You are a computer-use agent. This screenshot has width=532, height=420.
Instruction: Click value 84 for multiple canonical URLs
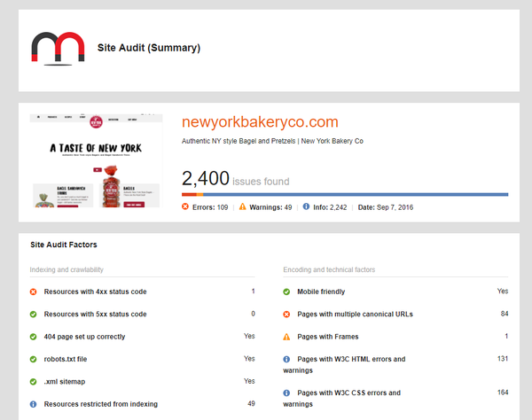(505, 314)
